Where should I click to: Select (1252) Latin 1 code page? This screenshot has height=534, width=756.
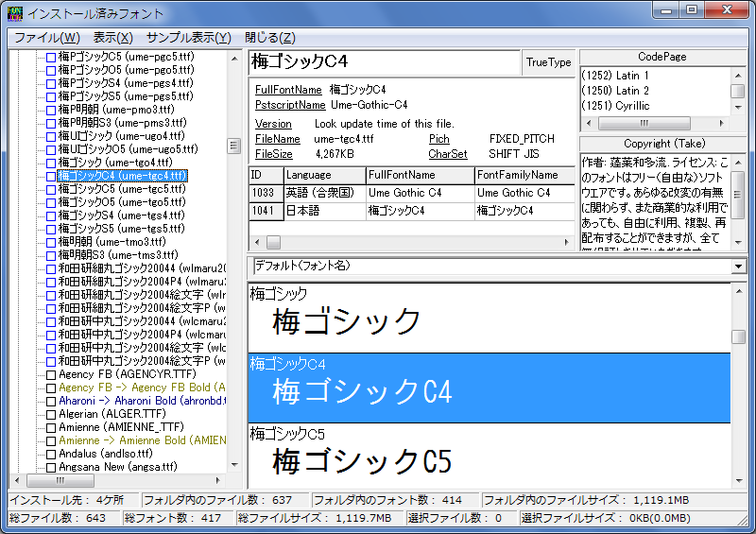pos(615,76)
